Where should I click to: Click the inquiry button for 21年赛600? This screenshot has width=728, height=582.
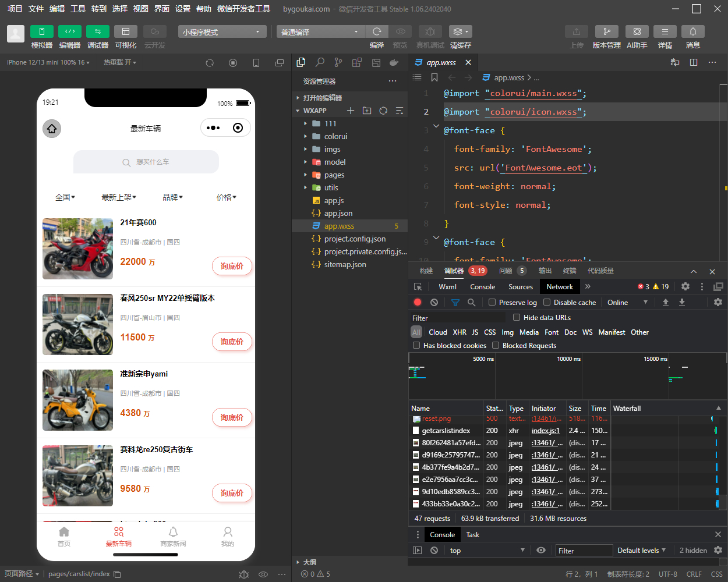tap(232, 266)
